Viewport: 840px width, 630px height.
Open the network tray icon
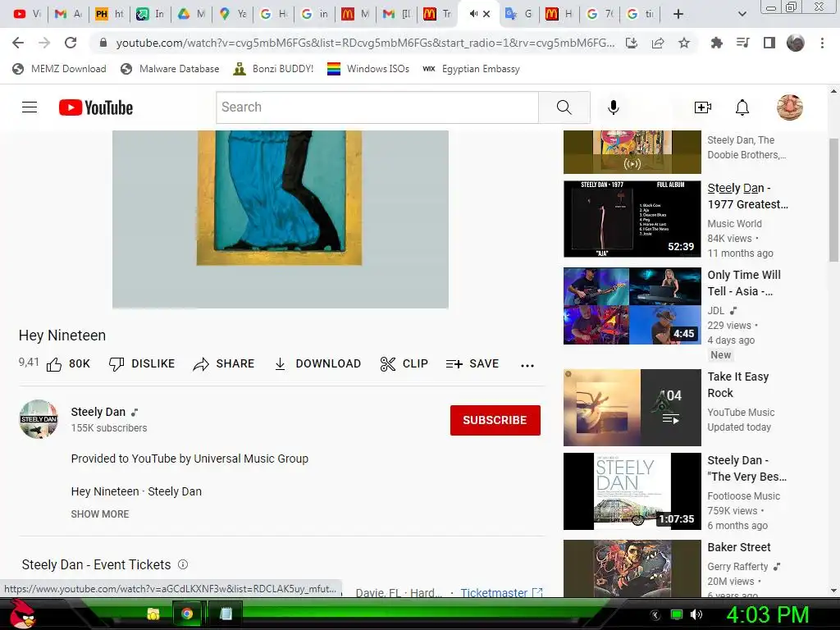(677, 614)
